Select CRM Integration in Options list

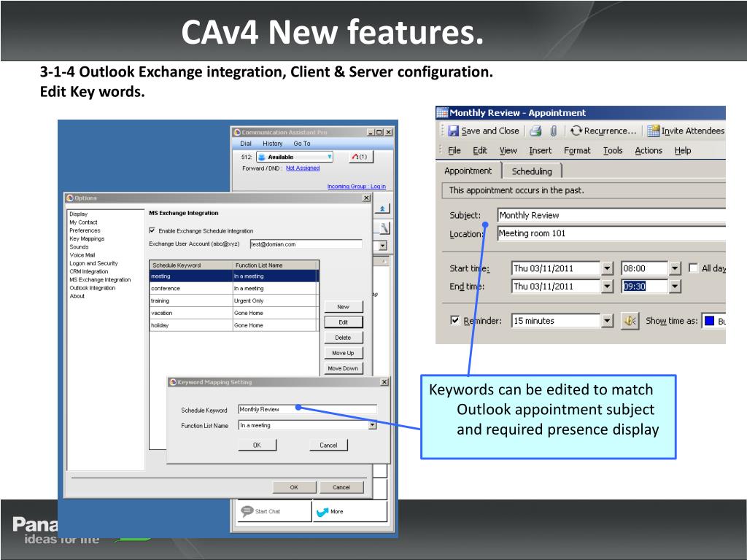[x=88, y=271]
